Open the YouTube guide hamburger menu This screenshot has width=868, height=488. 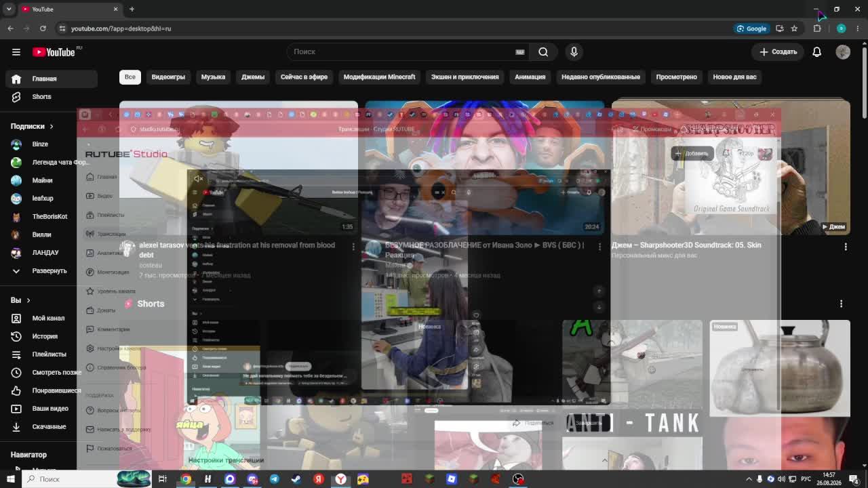point(16,52)
